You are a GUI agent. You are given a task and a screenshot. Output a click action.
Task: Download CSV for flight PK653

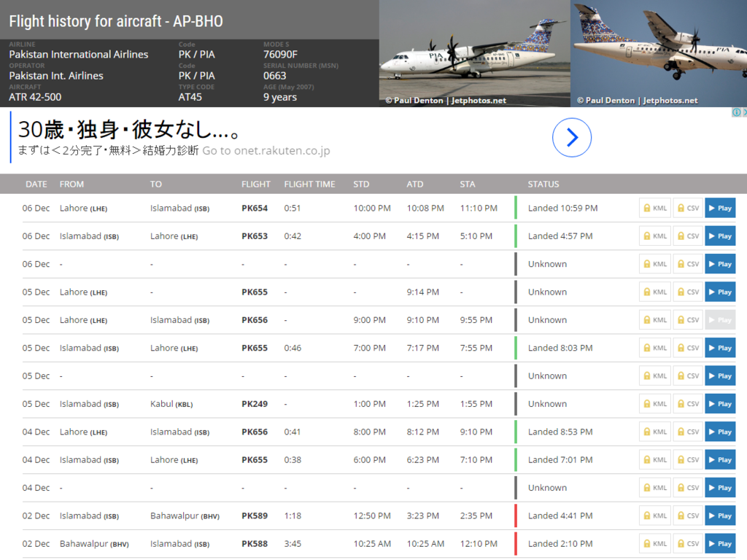coord(688,236)
